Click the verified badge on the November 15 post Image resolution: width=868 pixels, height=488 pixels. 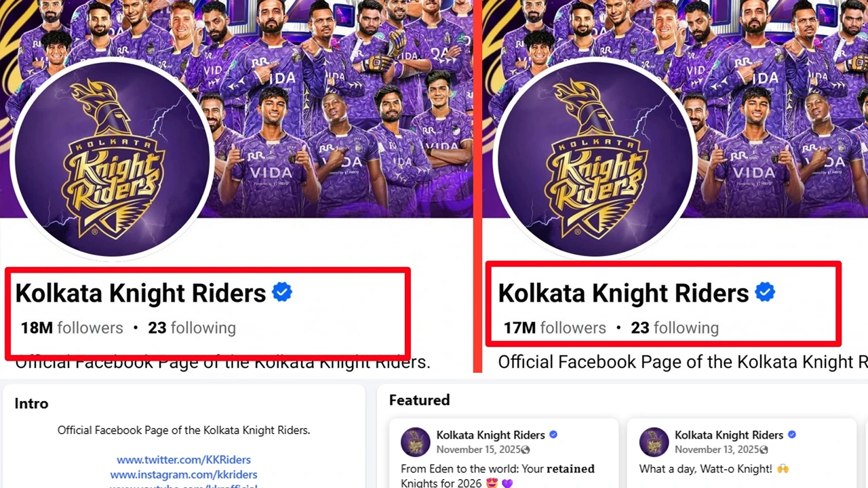click(553, 435)
